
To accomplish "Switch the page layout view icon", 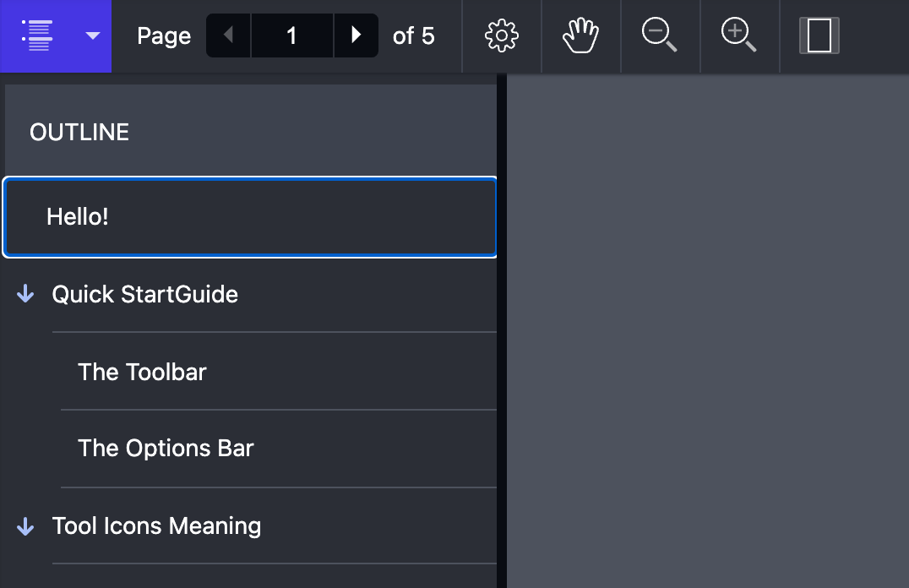I will click(819, 35).
